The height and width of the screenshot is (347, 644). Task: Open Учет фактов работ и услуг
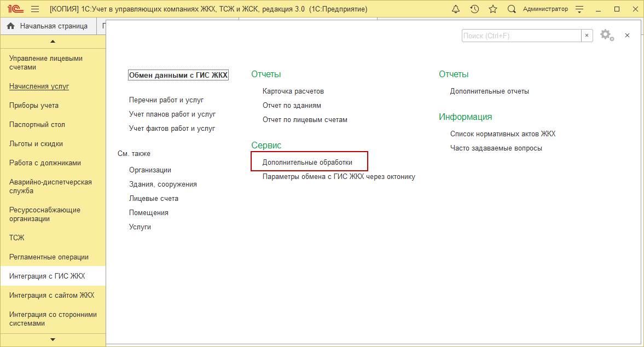click(x=172, y=129)
